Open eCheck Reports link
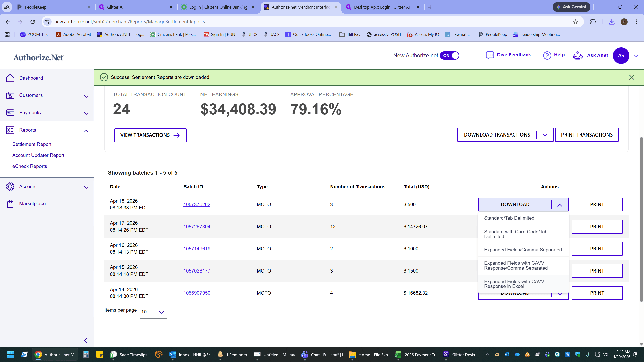 (29, 166)
